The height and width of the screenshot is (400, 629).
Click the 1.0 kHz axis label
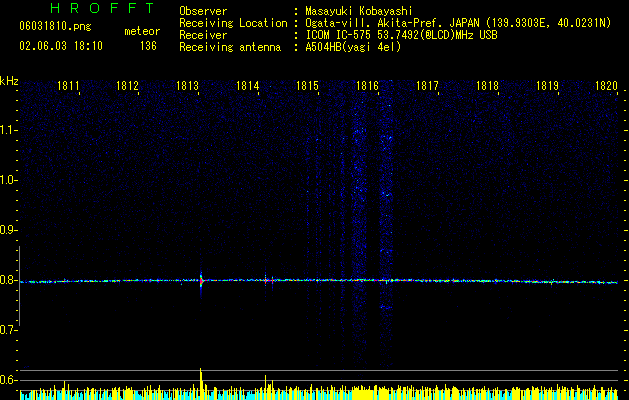tap(9, 180)
